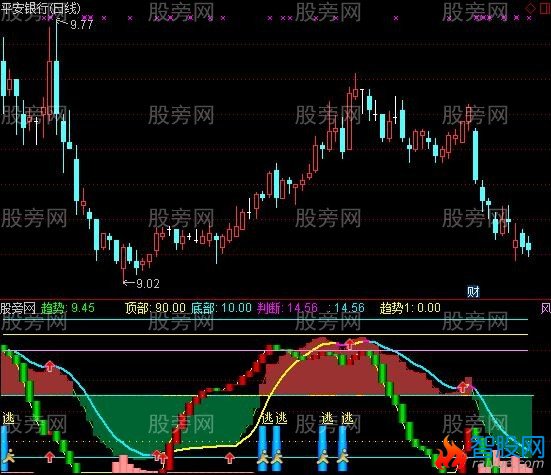
Task: Click the 9.77 high price label
Action: [x=82, y=24]
